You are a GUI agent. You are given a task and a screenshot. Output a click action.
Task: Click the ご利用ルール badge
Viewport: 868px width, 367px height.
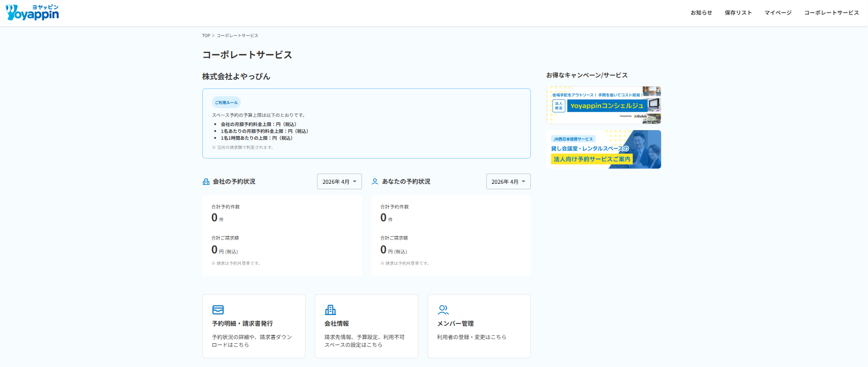coord(226,103)
